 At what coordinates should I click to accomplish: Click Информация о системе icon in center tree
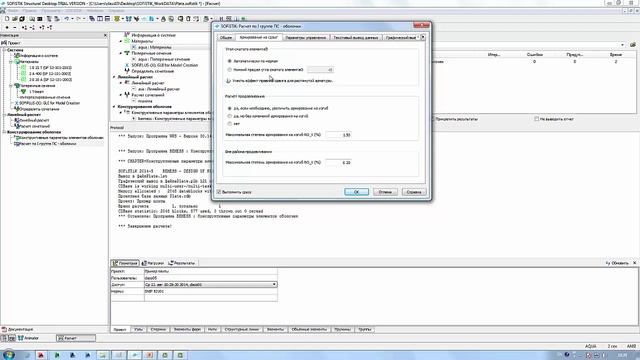point(127,35)
